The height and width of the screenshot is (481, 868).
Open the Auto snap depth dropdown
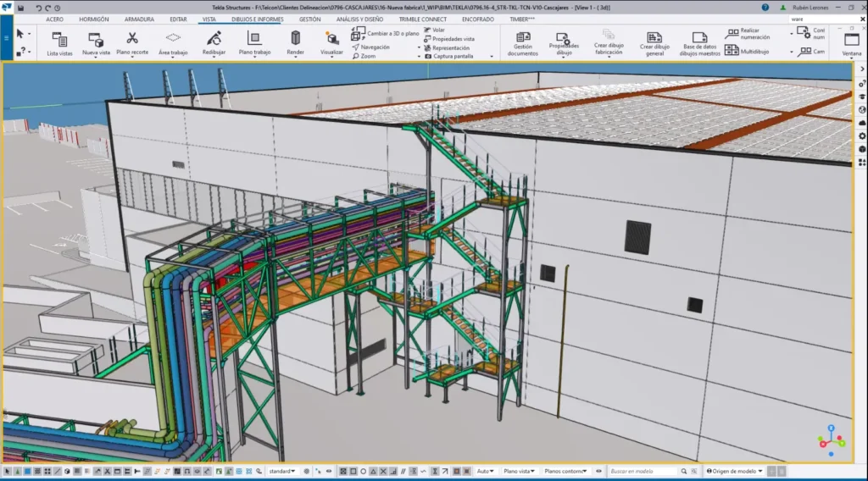click(x=485, y=471)
